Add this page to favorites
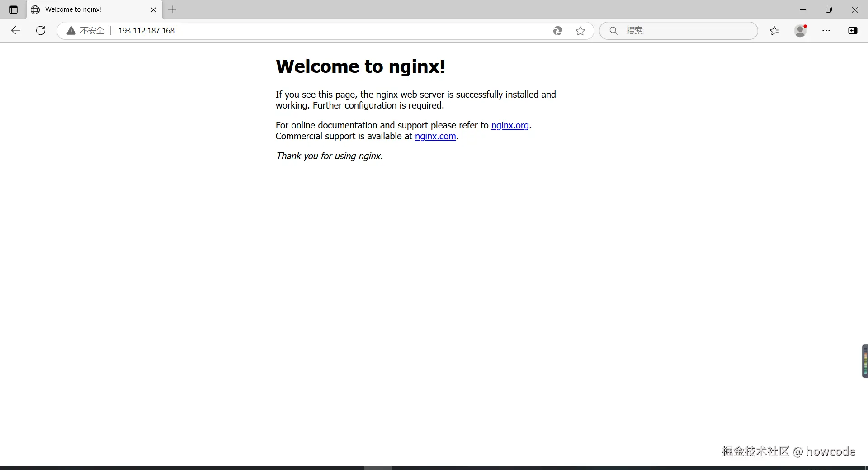Image resolution: width=868 pixels, height=470 pixels. [x=580, y=31]
